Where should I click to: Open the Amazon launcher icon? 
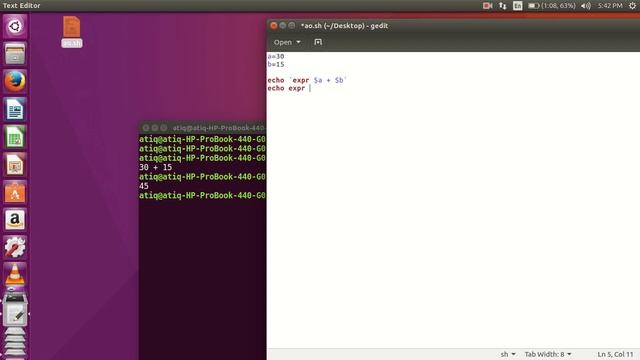[x=15, y=220]
